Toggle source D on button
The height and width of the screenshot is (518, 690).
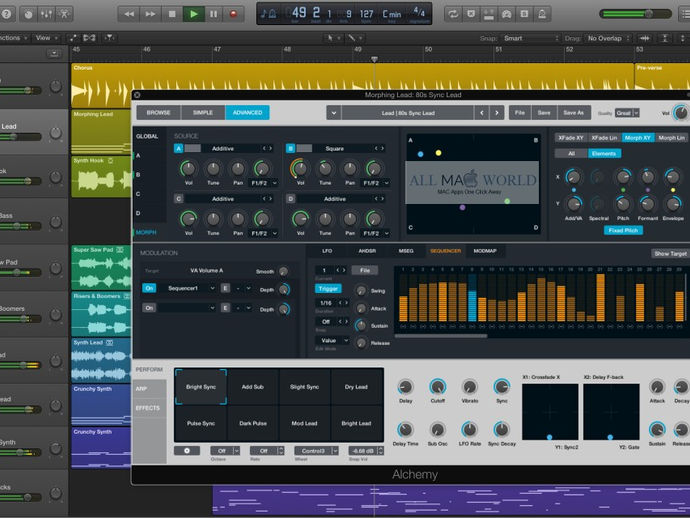click(x=290, y=199)
